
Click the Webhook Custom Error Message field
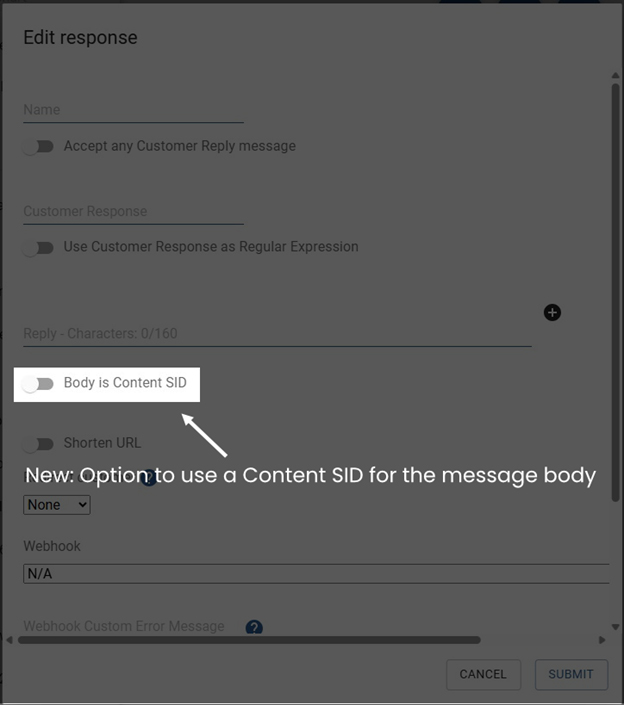pos(124,626)
